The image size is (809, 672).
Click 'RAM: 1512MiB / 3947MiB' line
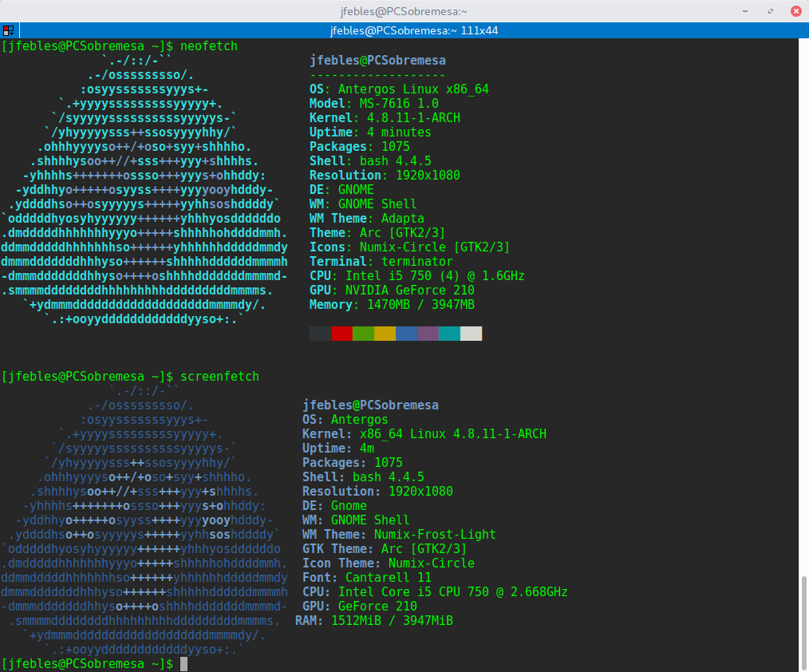[374, 621]
